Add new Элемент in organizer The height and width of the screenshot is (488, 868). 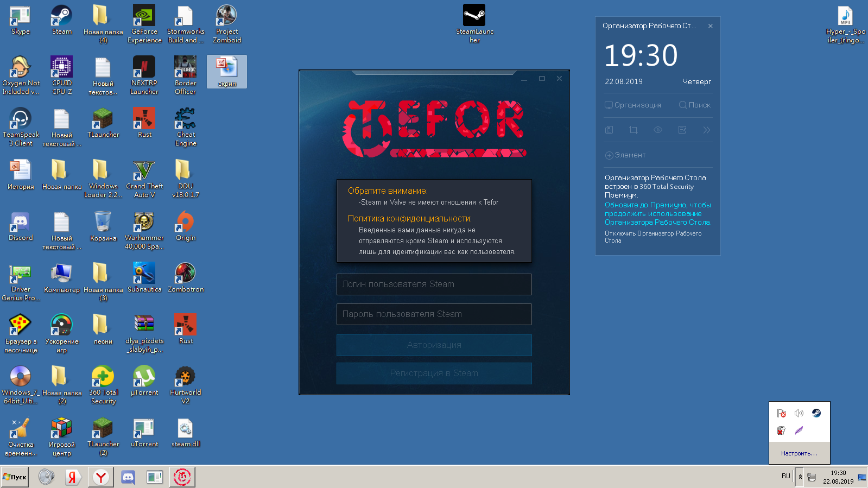tap(625, 155)
